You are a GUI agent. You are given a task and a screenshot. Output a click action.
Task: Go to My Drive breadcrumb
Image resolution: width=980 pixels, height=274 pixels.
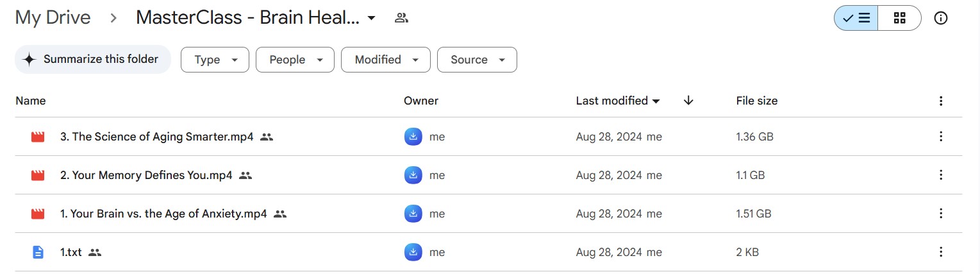pos(53,18)
